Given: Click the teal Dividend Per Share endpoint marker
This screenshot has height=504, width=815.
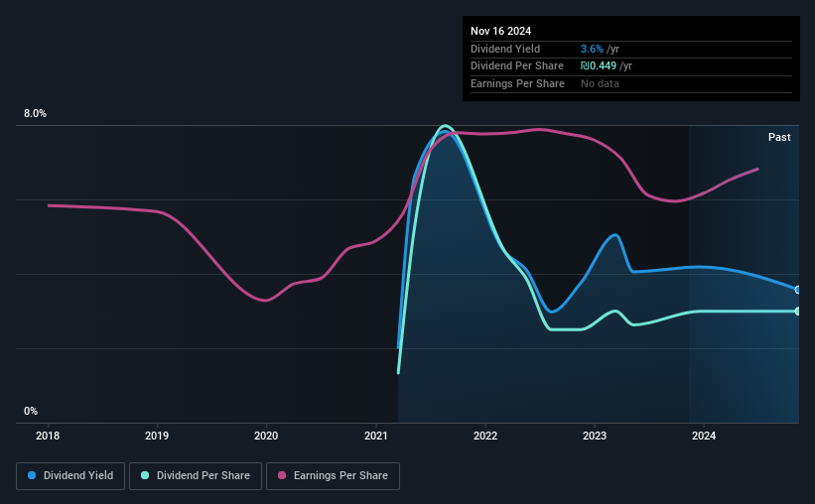Looking at the screenshot, I should [x=798, y=312].
